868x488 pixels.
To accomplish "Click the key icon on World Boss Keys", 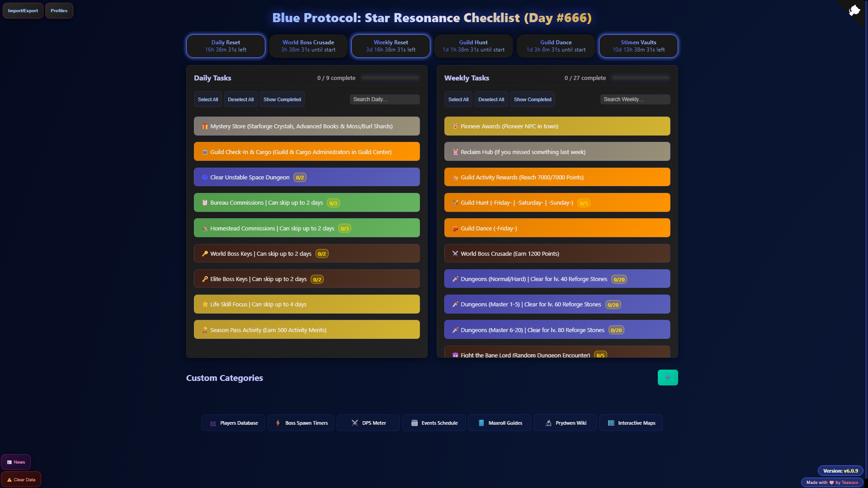I will (x=205, y=254).
